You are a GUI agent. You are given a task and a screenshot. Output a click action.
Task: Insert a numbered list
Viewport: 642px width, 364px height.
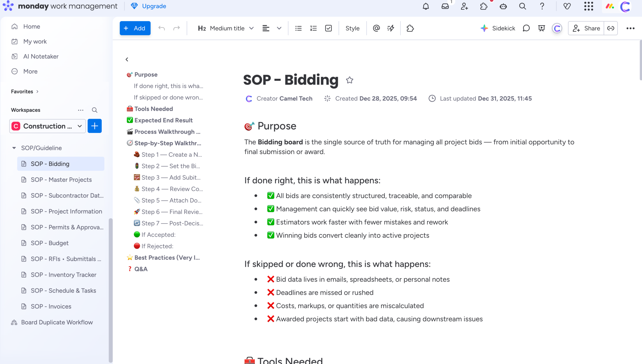pyautogui.click(x=313, y=28)
